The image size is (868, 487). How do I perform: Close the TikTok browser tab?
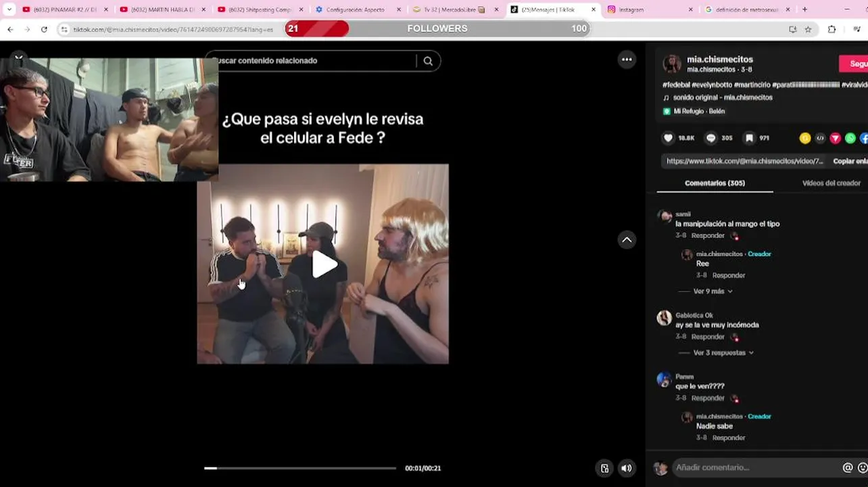pyautogui.click(x=594, y=9)
